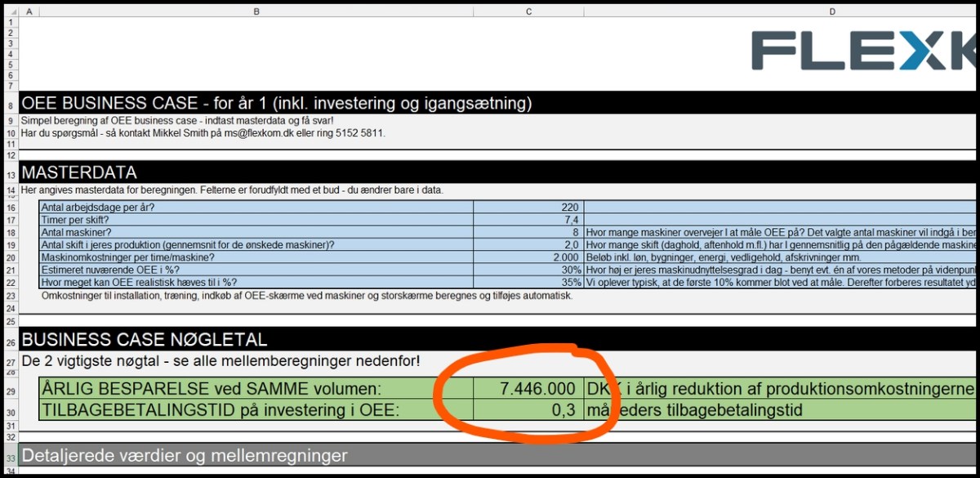Select the annual savings cell 7.446.000

tap(528, 390)
